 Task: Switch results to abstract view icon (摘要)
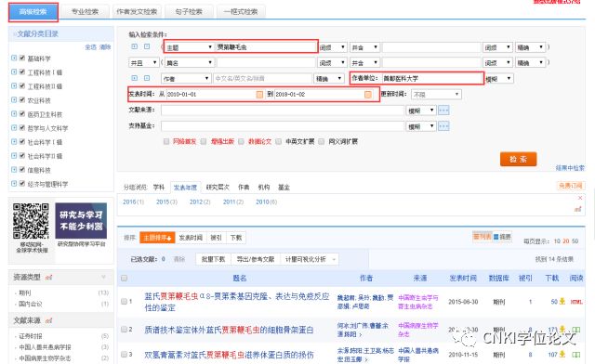[x=502, y=237]
